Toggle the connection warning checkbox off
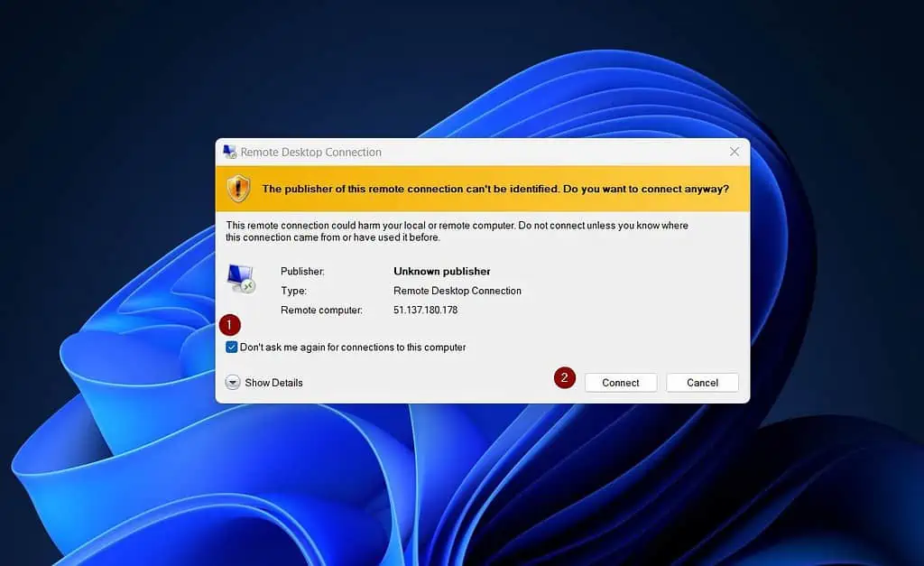 (x=232, y=347)
